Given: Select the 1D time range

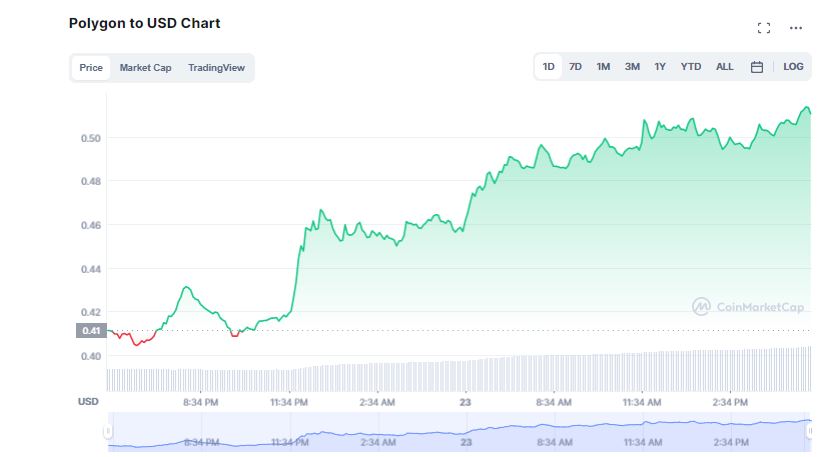Looking at the screenshot, I should 548,67.
